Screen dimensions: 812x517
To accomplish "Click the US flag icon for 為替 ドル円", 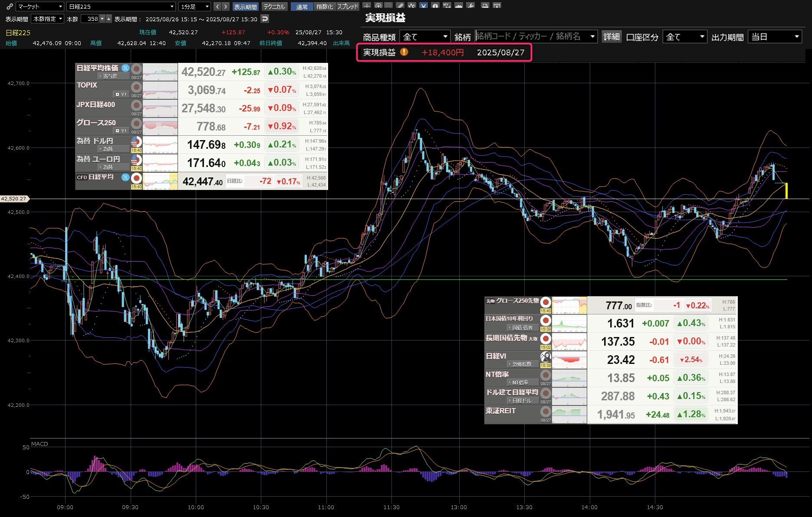I will (x=136, y=141).
